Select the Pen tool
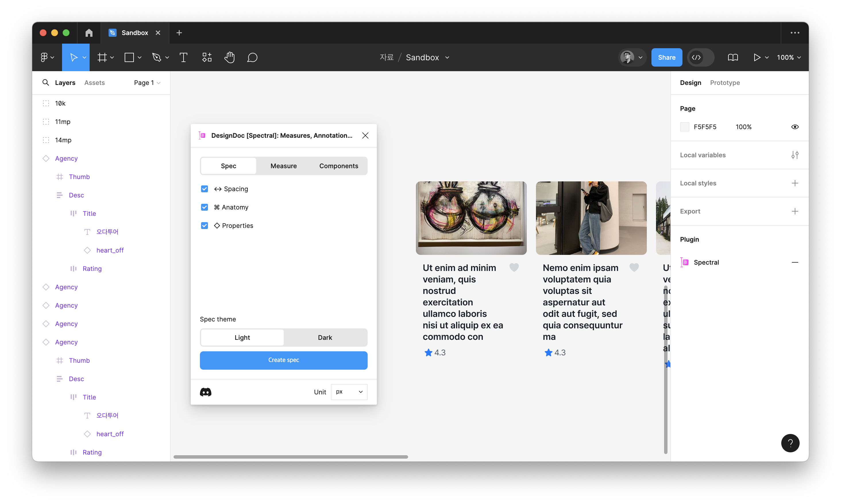 [157, 57]
